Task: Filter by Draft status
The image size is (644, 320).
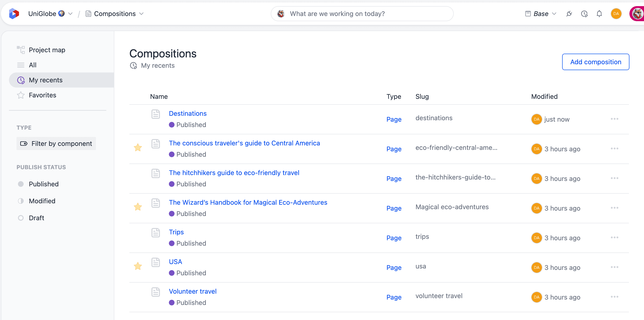Action: tap(31, 218)
